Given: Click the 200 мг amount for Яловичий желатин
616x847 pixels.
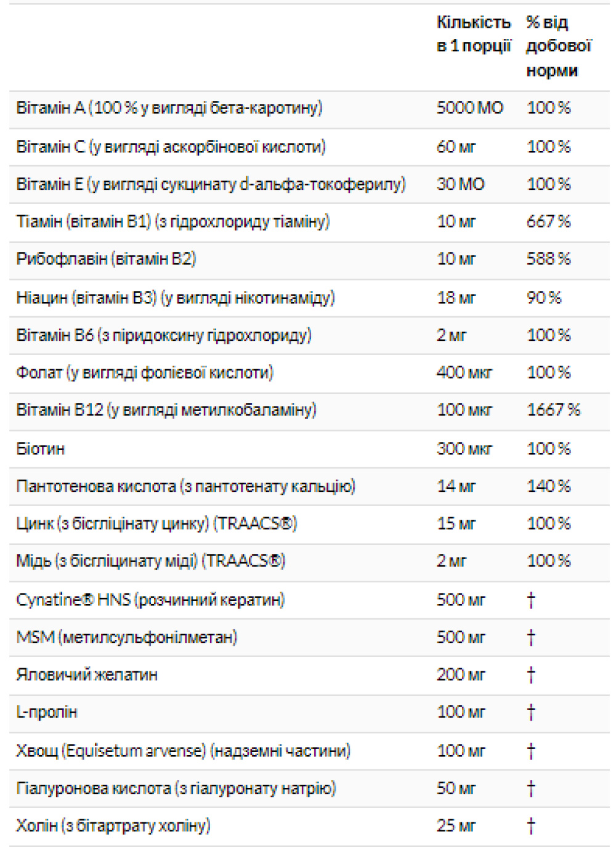Looking at the screenshot, I should click(x=461, y=674).
